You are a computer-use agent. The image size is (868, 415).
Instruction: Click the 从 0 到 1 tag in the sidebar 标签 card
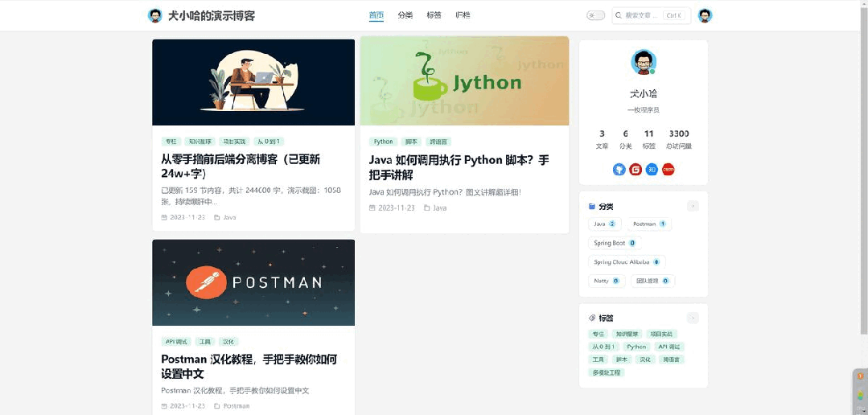(604, 347)
